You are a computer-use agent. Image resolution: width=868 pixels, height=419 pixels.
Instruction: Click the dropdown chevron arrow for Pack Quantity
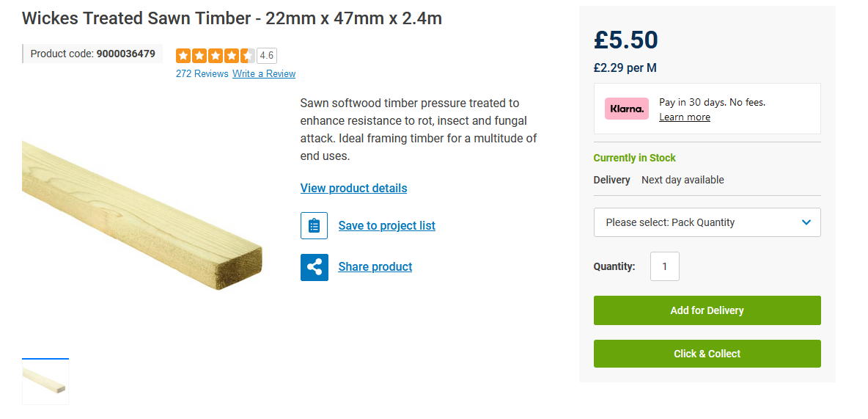[x=806, y=222]
